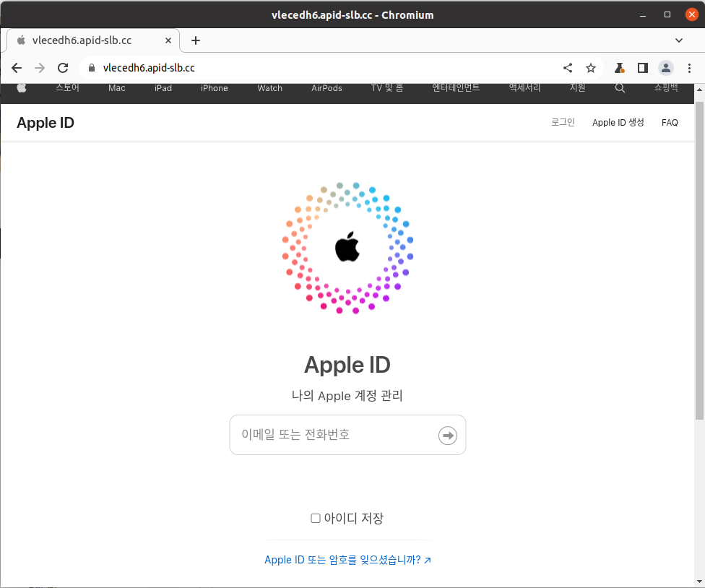
Task: Go back with browser back arrow
Action: pos(17,68)
